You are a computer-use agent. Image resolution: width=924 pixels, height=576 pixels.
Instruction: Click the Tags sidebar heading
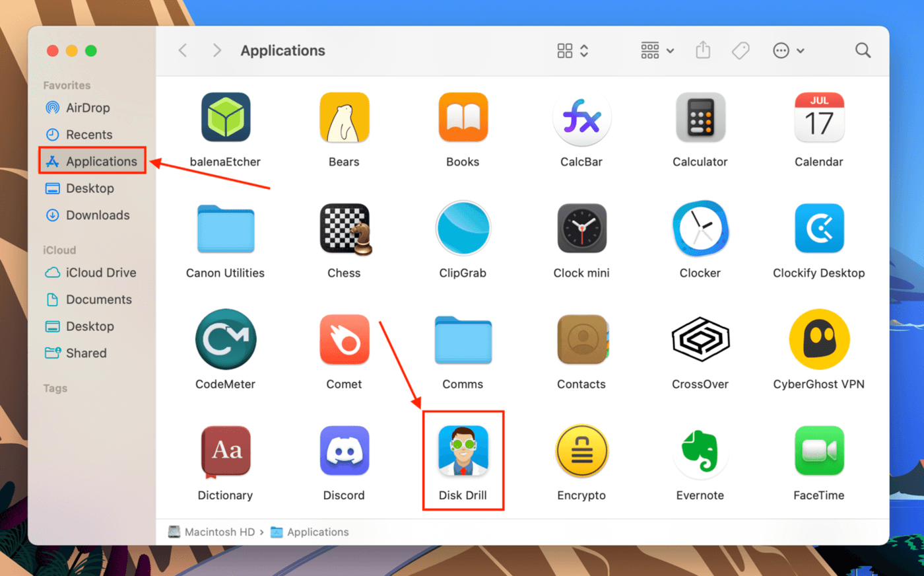pos(55,388)
